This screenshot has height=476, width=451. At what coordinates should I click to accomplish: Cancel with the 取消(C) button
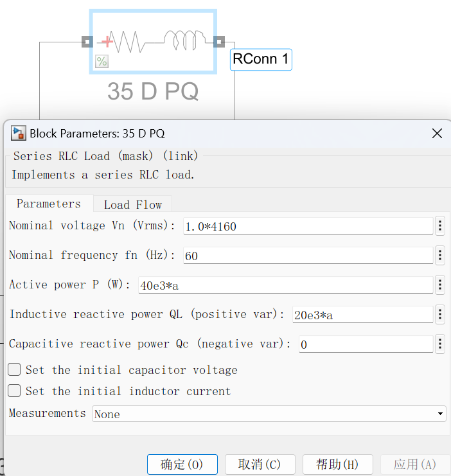tap(260, 464)
